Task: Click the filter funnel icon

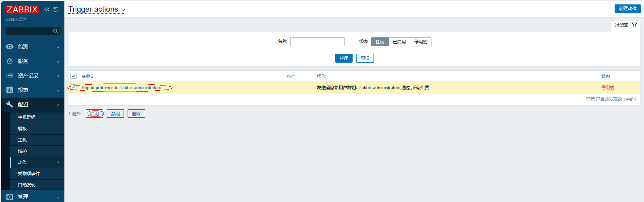Action: click(x=634, y=25)
